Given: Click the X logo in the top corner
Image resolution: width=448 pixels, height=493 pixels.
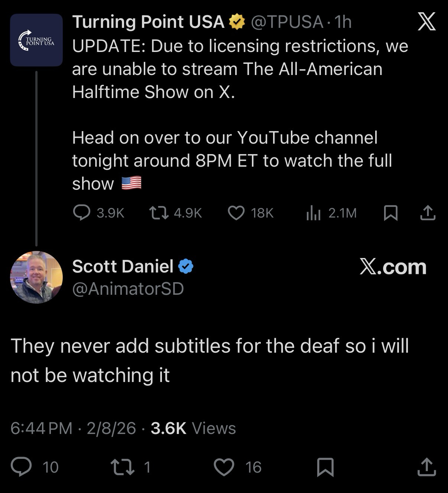Looking at the screenshot, I should tap(426, 22).
